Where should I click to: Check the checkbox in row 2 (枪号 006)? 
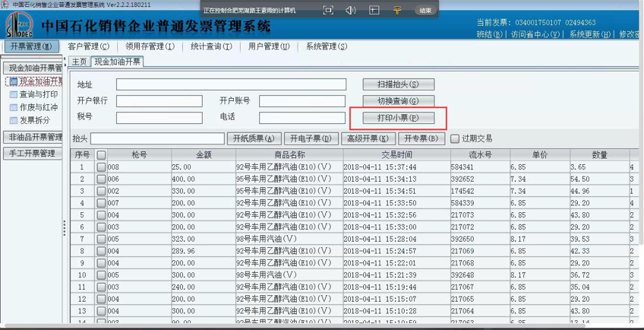click(101, 179)
